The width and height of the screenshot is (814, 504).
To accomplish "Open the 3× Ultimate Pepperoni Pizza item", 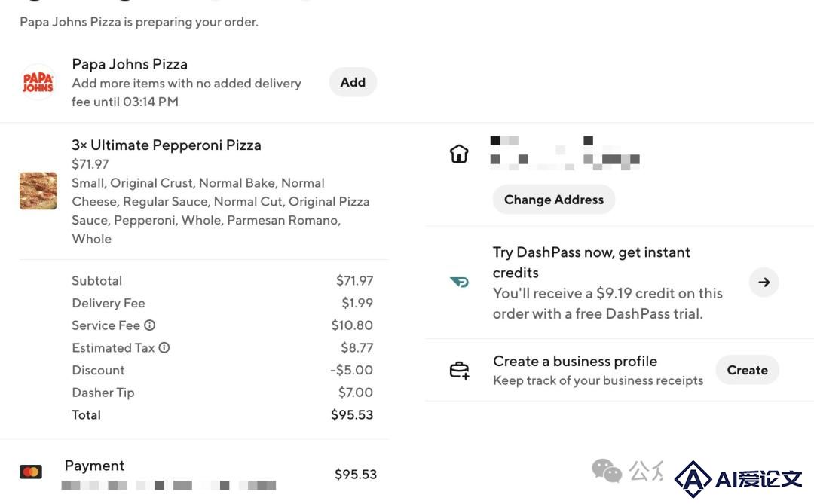I will [167, 145].
